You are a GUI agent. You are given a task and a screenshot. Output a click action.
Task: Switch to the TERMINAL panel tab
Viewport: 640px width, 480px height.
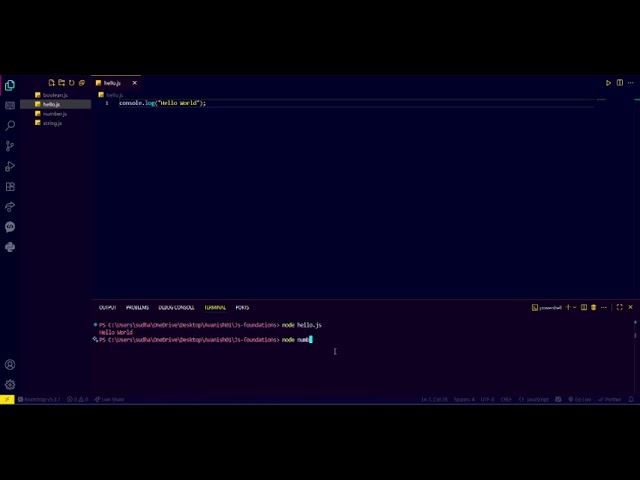tap(215, 307)
